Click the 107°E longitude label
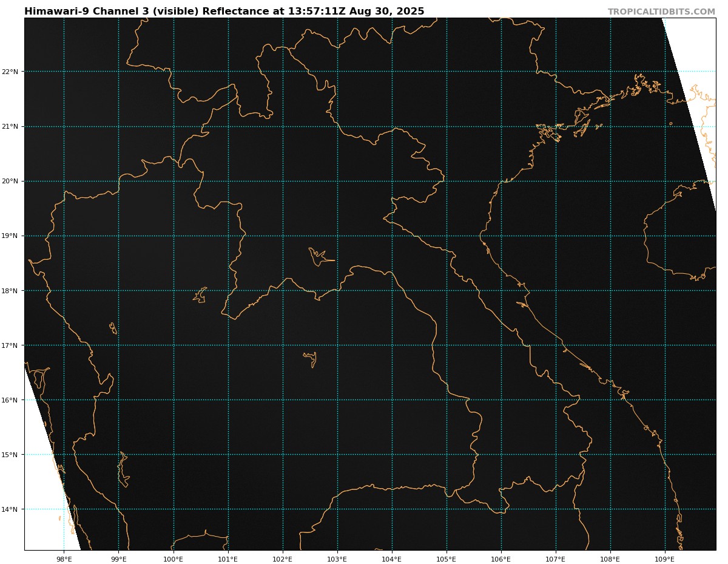 556,559
